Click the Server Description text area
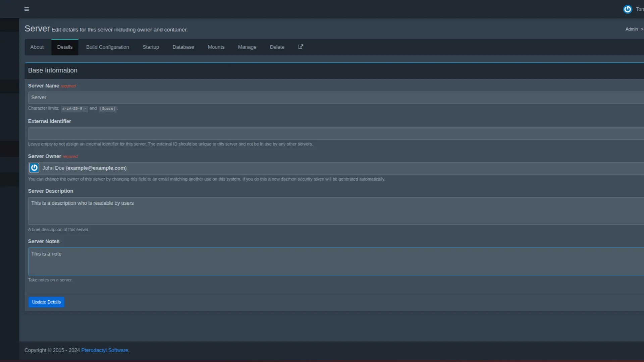 point(335,211)
